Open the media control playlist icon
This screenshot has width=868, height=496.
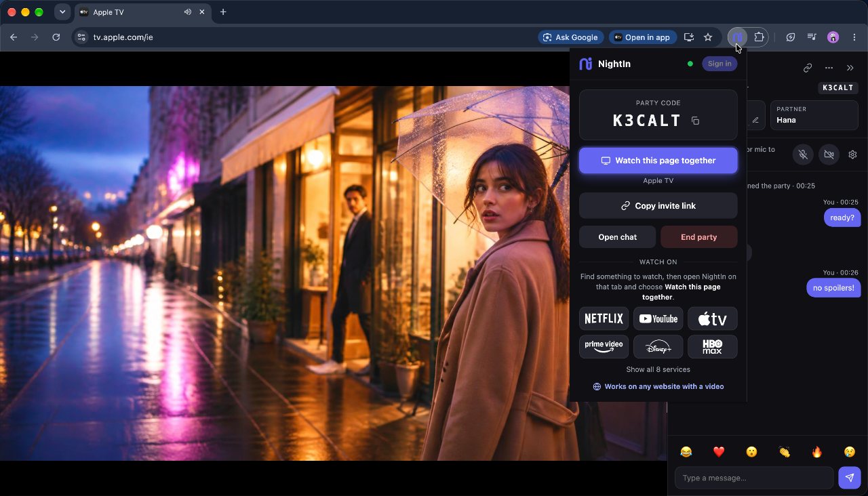812,37
